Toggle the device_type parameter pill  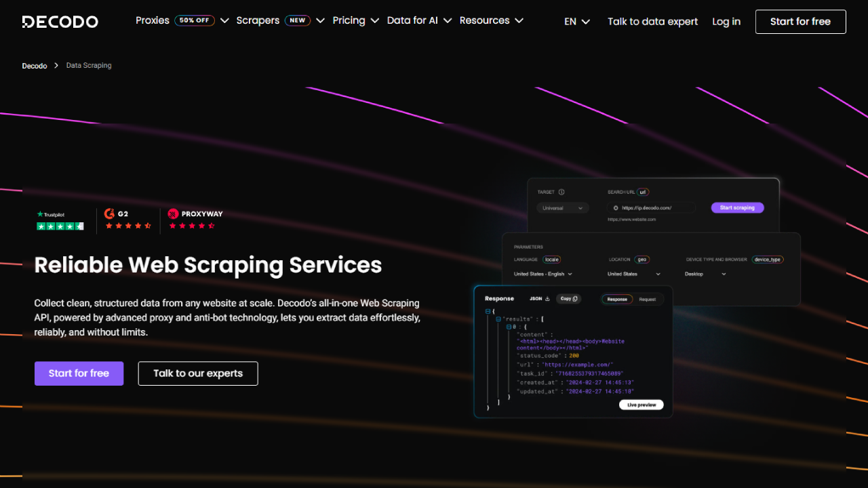(767, 259)
